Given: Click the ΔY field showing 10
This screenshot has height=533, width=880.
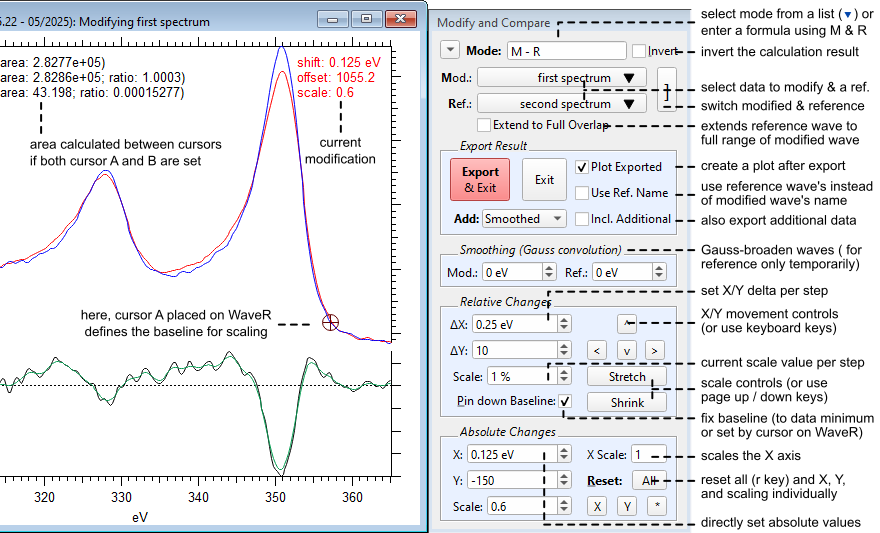Looking at the screenshot, I should click(x=515, y=351).
